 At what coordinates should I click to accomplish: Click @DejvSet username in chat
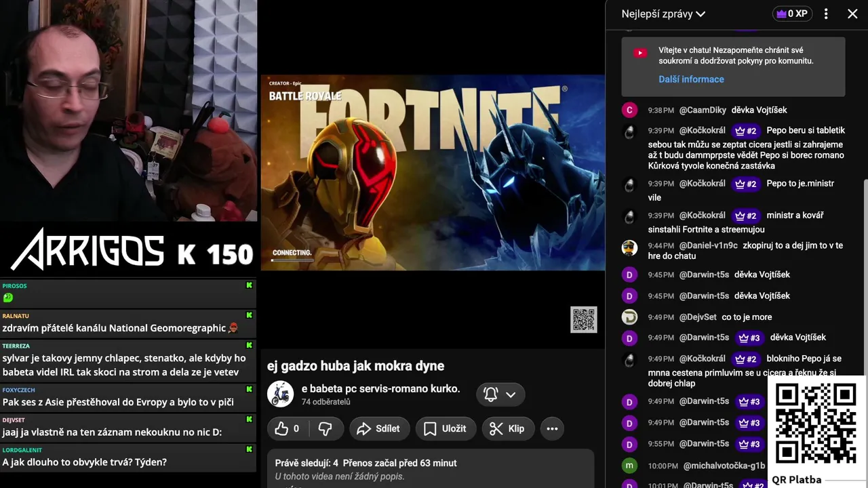698,317
